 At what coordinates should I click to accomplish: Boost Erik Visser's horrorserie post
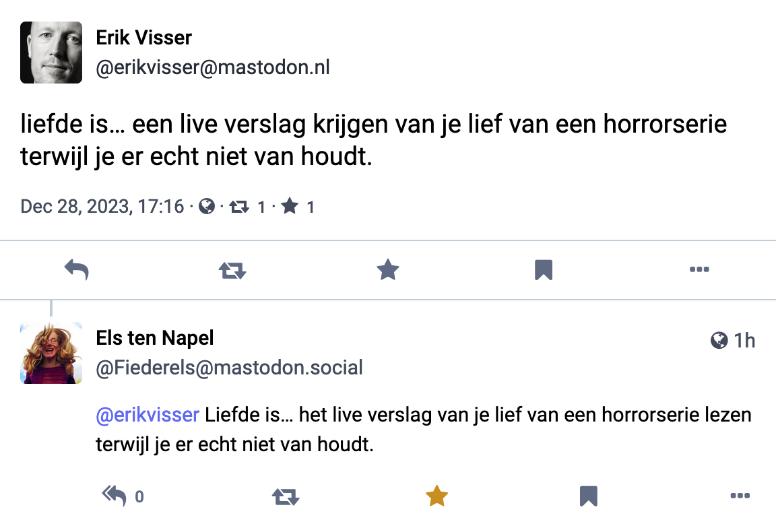tap(232, 270)
